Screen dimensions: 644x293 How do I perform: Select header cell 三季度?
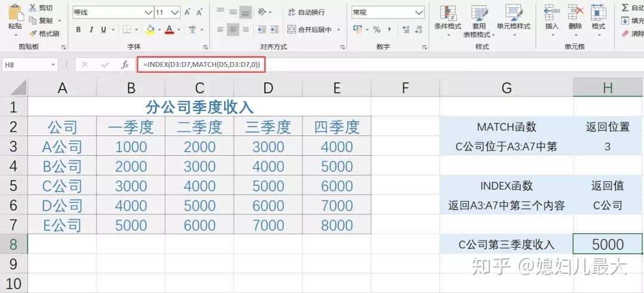click(x=268, y=127)
